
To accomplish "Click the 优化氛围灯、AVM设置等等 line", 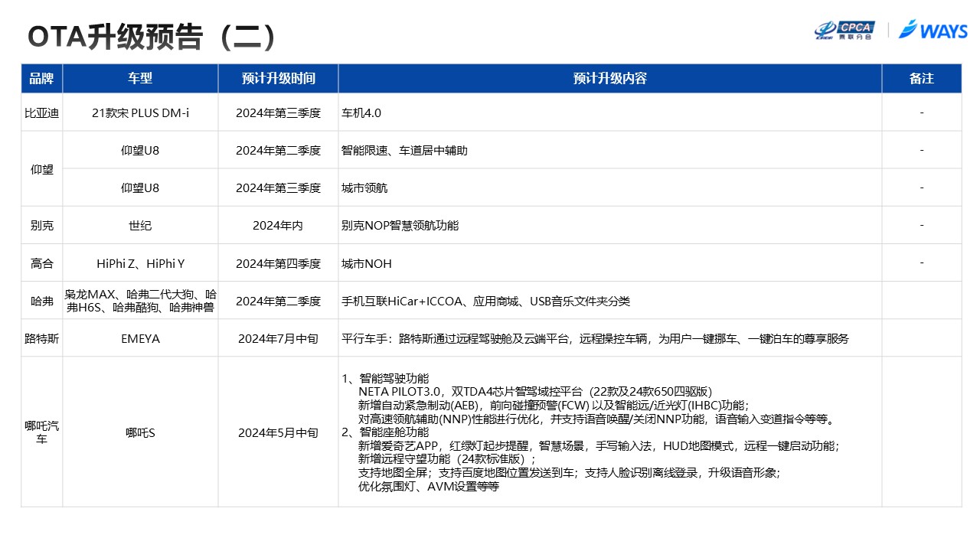I will click(428, 486).
